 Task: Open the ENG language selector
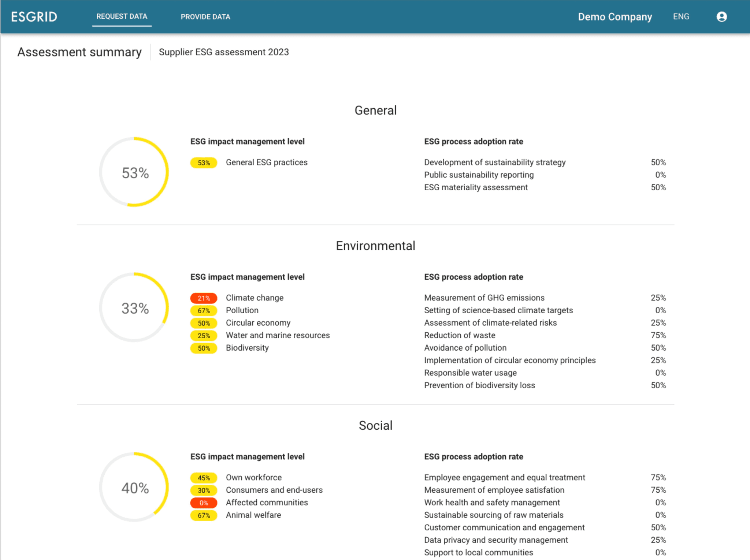point(681,16)
